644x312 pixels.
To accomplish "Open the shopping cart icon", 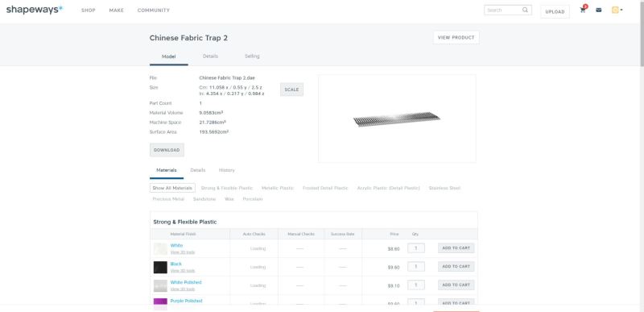I will (x=583, y=10).
